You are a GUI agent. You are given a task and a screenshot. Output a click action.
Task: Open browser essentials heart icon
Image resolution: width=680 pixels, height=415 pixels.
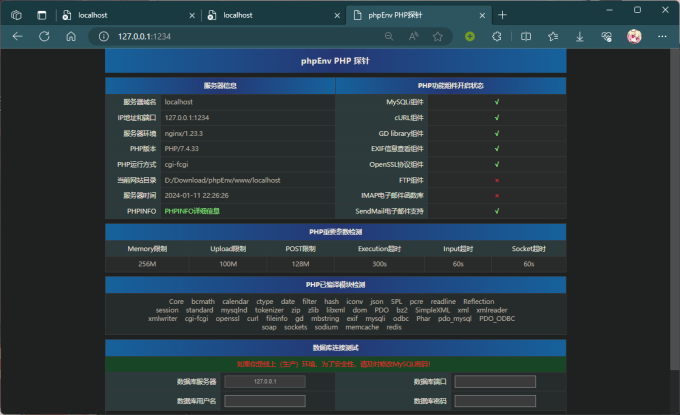coord(607,36)
